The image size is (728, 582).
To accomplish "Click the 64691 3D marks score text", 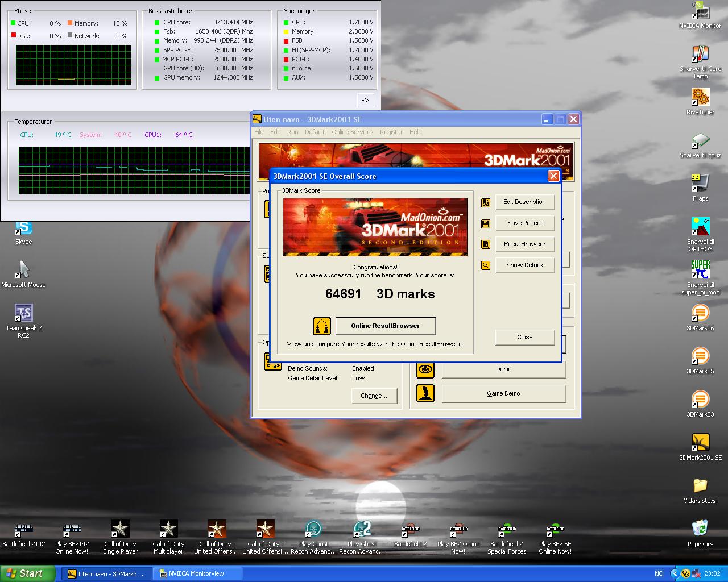I will [380, 294].
